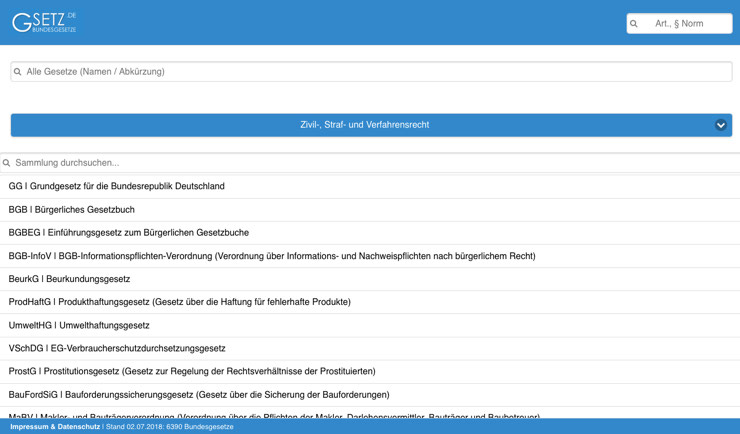Open BauFordSiG Bauforderungssicherungsgesetz entry
The height and width of the screenshot is (434, 740).
[199, 395]
